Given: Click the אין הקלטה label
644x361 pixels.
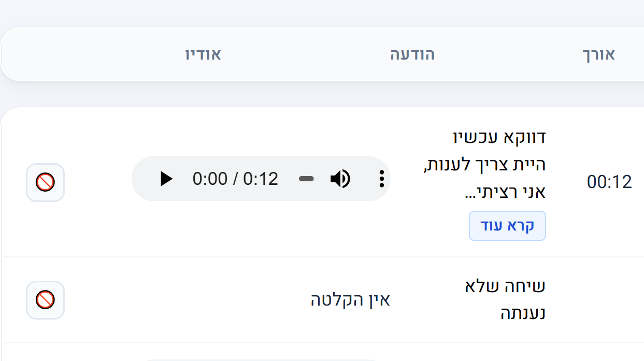Looking at the screenshot, I should point(350,300).
